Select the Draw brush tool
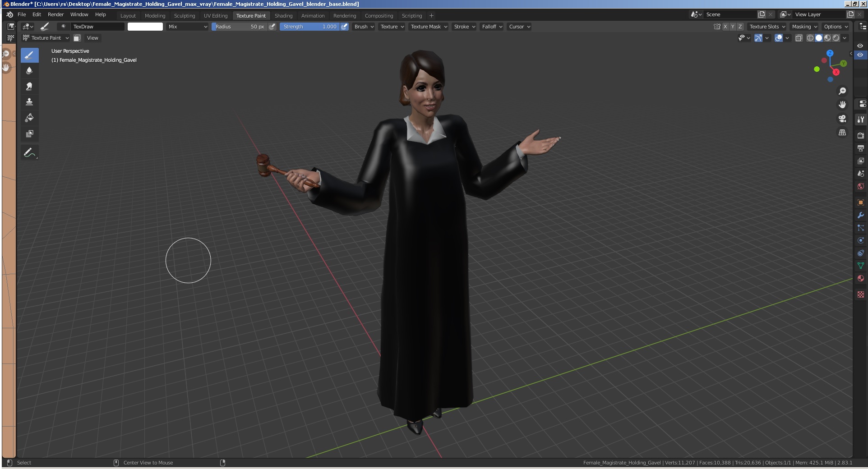868x469 pixels. click(29, 55)
